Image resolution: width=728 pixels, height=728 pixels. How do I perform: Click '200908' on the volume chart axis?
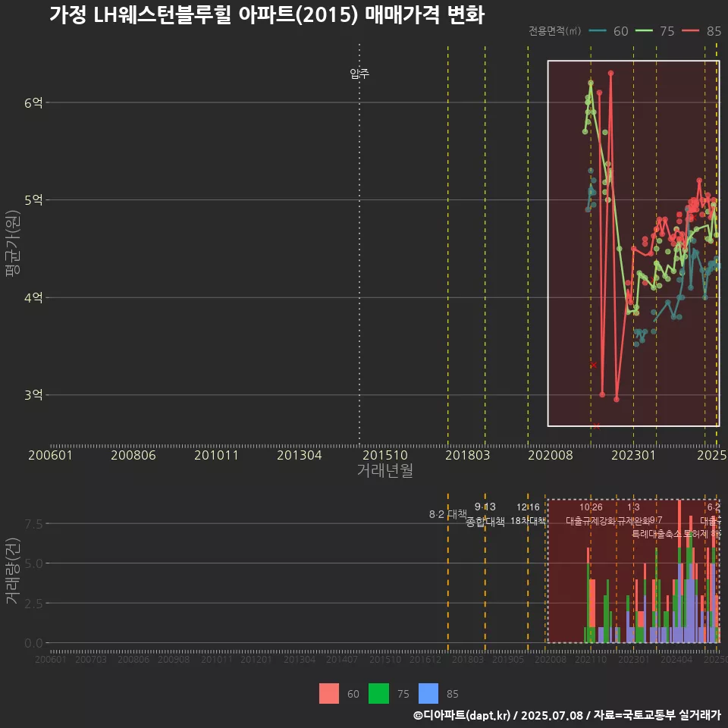pos(174,659)
